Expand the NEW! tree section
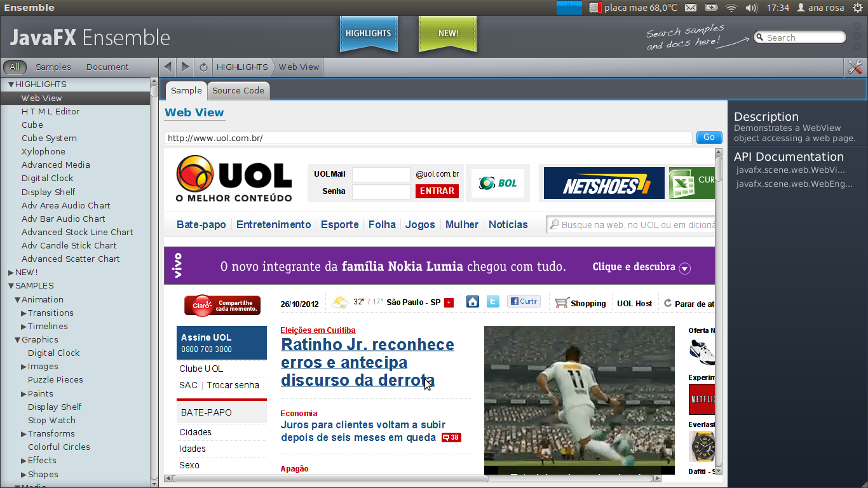 click(11, 273)
